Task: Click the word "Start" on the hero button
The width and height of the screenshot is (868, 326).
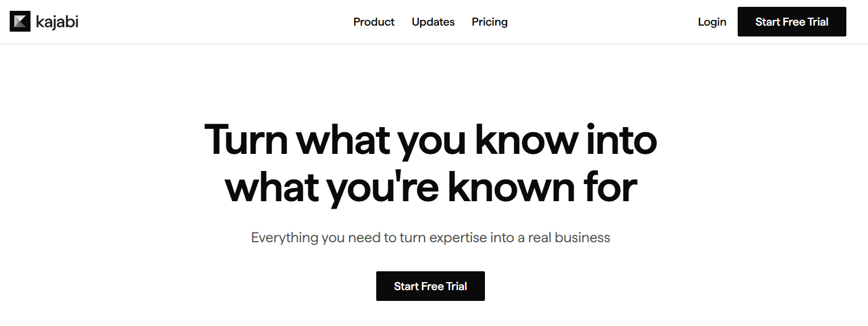Action: [x=406, y=286]
